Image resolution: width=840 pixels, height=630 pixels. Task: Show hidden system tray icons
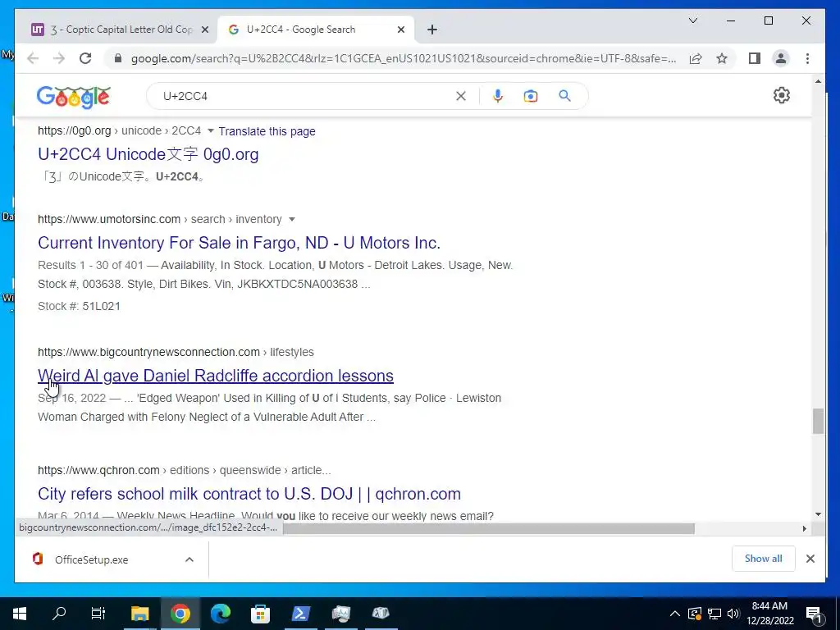675,614
